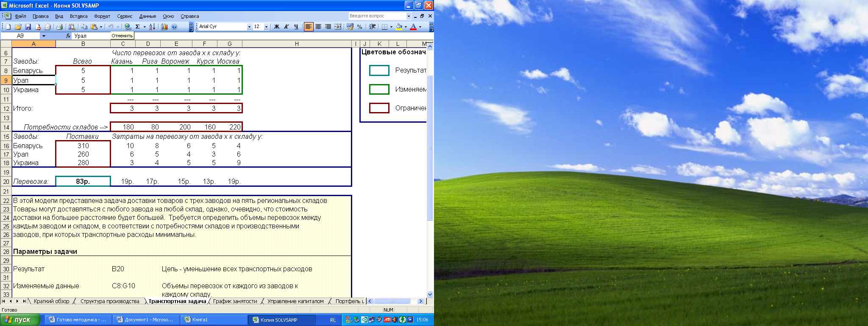This screenshot has width=868, height=326.
Task: Toggle align left
Action: [308, 27]
